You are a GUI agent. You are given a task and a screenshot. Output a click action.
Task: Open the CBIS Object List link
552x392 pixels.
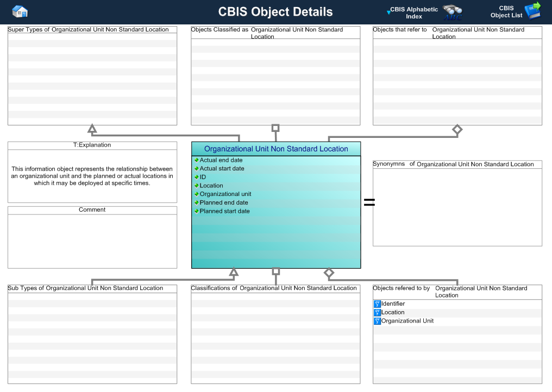click(506, 11)
